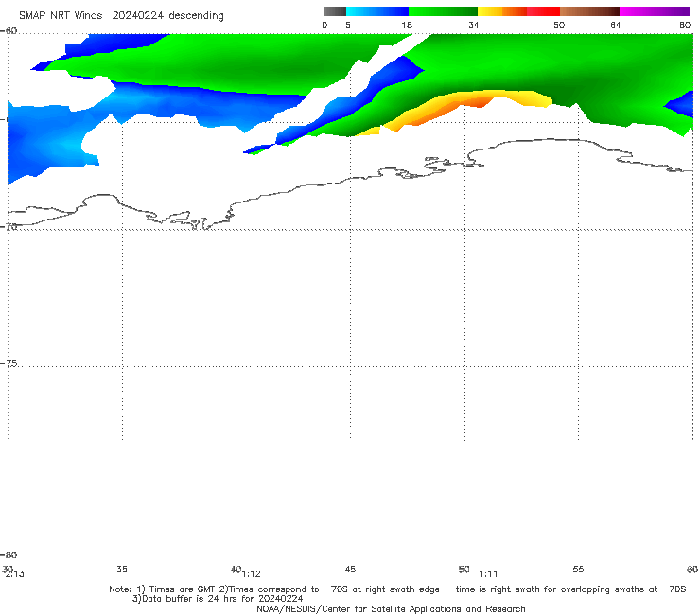Click the magenta segment of the color bar

pyautogui.click(x=655, y=11)
